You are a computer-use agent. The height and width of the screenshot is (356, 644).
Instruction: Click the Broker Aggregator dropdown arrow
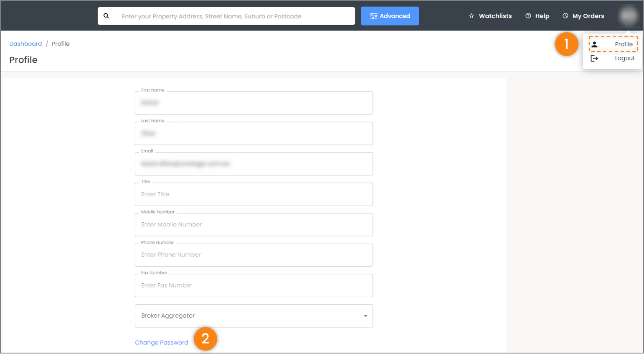(365, 316)
